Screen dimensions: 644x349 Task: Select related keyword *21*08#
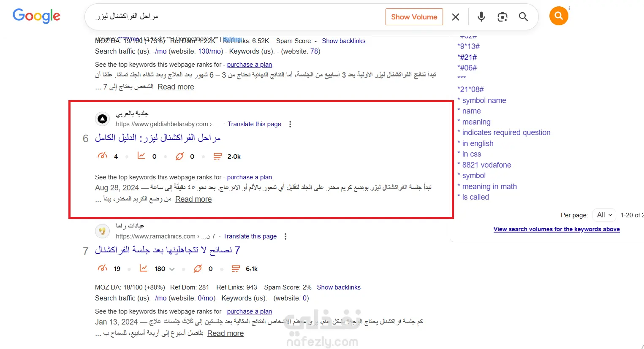click(470, 89)
